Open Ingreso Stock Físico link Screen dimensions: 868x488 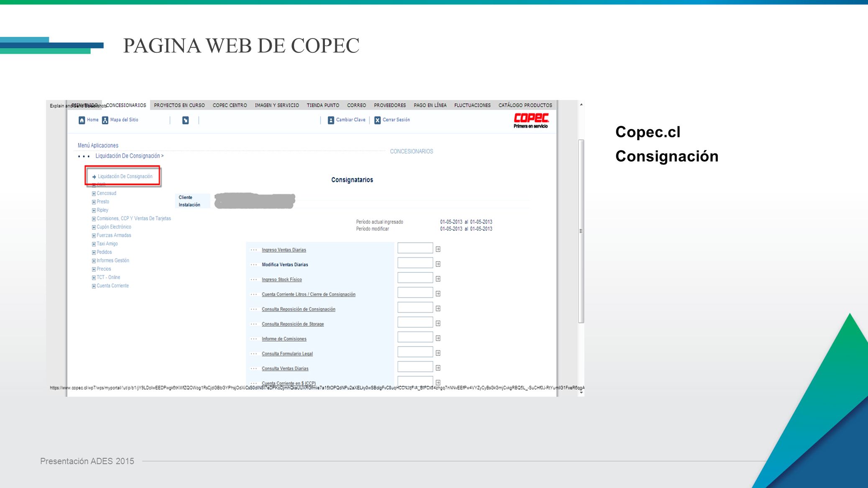282,280
